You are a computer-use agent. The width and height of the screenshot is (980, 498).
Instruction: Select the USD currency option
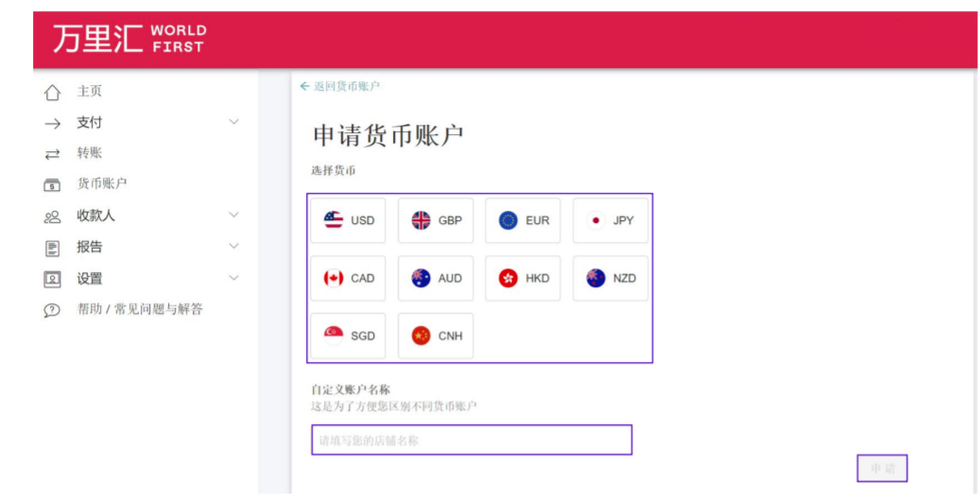(348, 220)
